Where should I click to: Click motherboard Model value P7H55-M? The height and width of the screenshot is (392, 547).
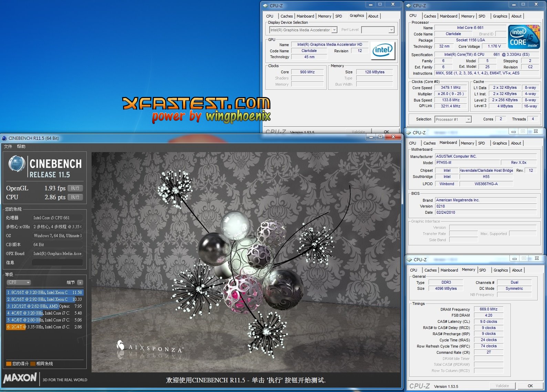[467, 162]
